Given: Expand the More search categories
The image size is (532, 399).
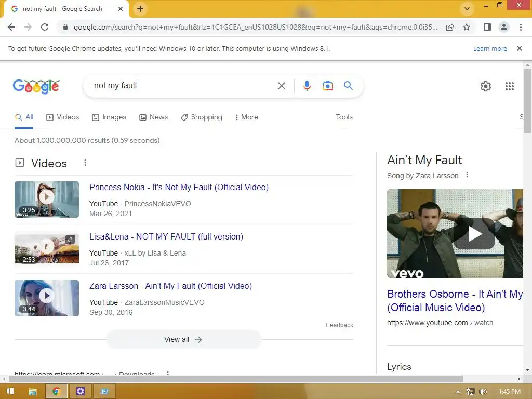Looking at the screenshot, I should (247, 117).
